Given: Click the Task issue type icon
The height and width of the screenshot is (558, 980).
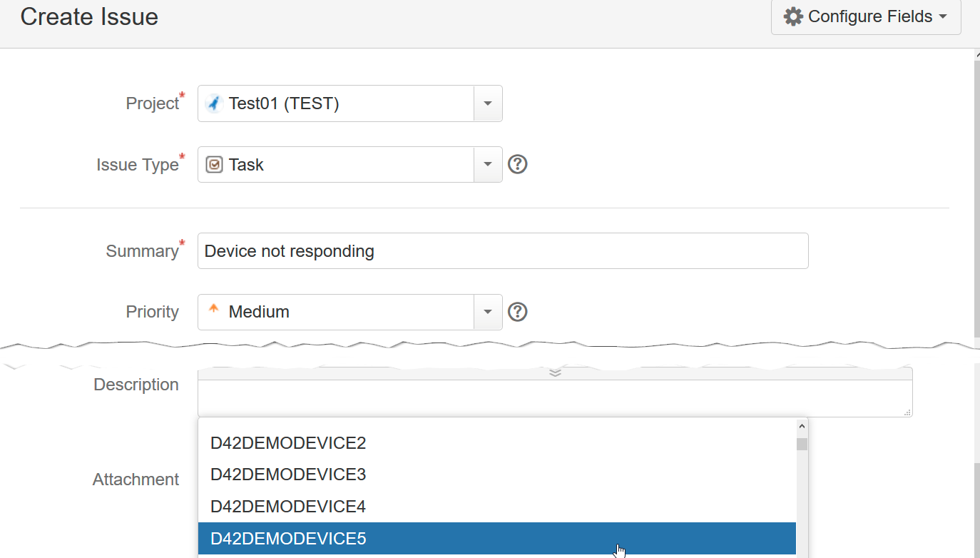Looking at the screenshot, I should point(214,165).
